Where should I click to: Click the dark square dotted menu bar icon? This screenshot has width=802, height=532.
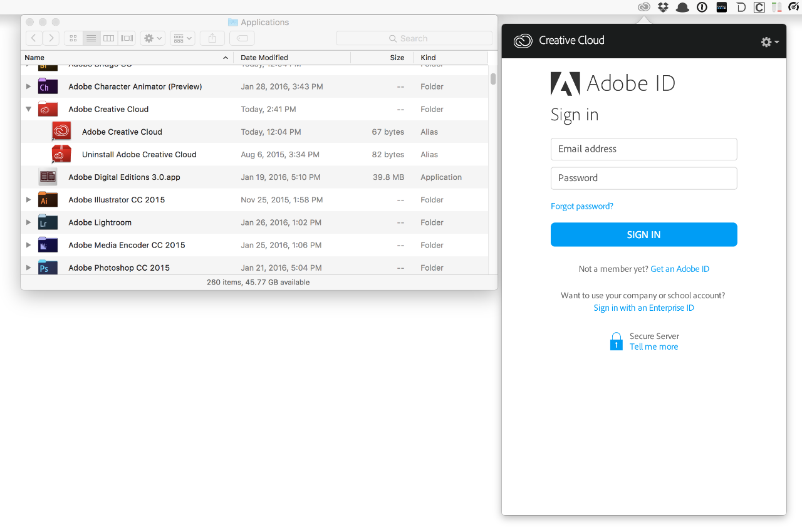click(722, 8)
